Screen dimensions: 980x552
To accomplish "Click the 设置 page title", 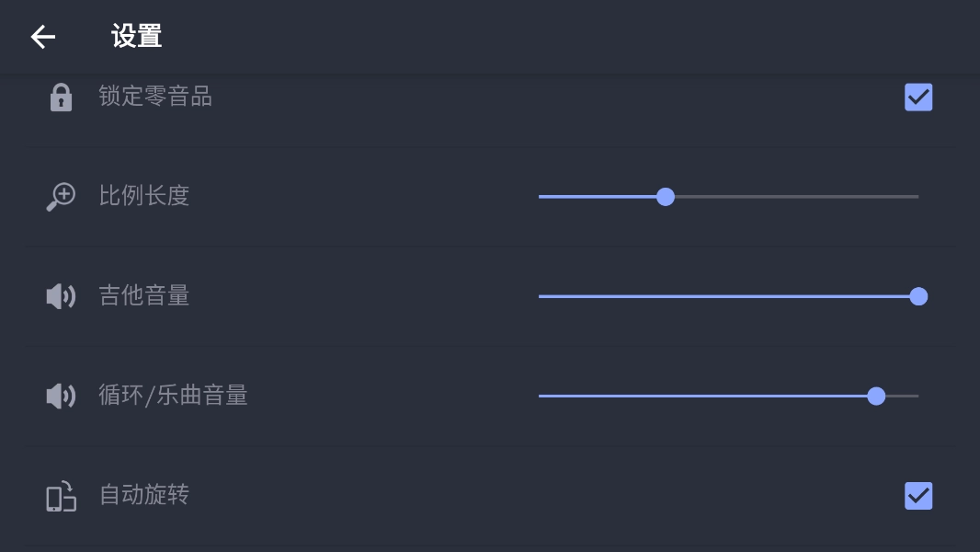I will tap(136, 37).
